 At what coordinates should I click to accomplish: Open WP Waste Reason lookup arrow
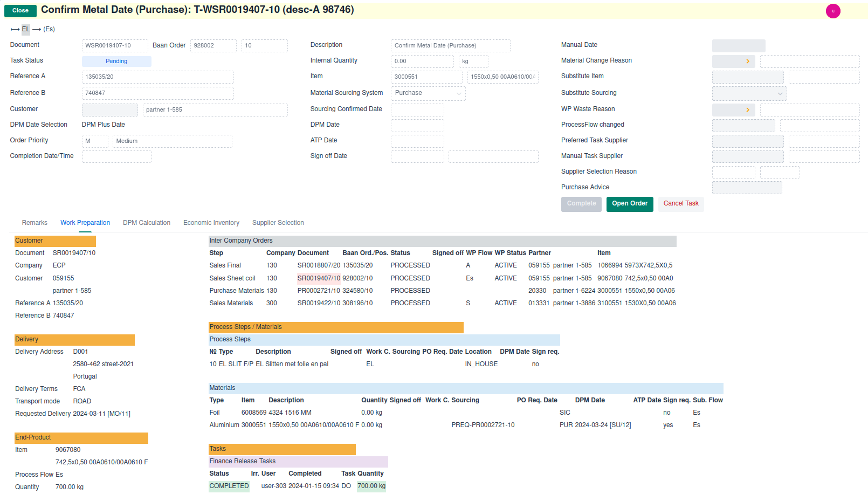747,110
